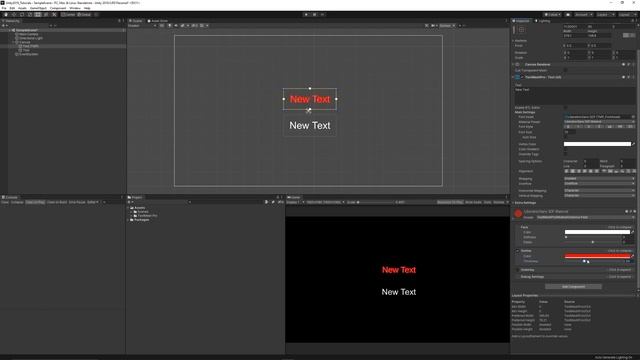
Task: Select the Hand tool in toolbar
Action: 6,15
